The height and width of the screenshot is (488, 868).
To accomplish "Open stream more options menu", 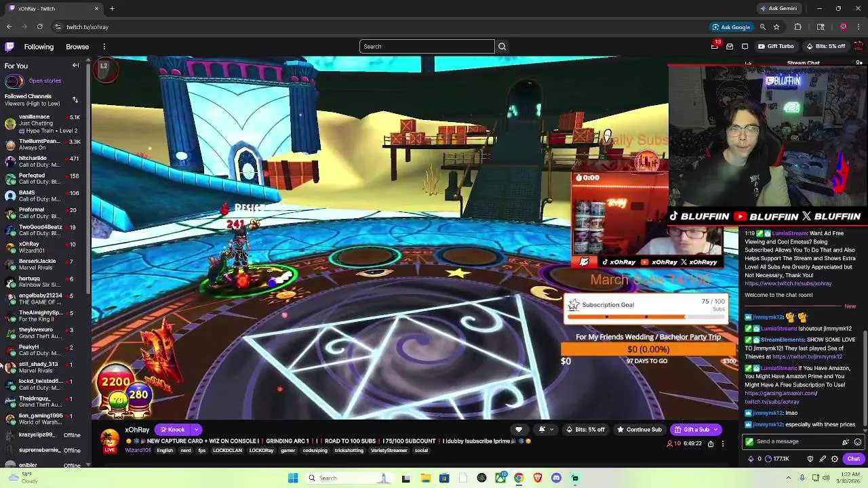I will 723,444.
